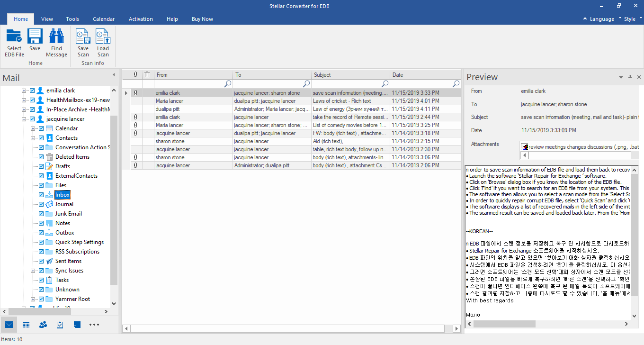This screenshot has width=644, height=345.
Task: Open the Activation ribbon tab
Action: pos(141,19)
